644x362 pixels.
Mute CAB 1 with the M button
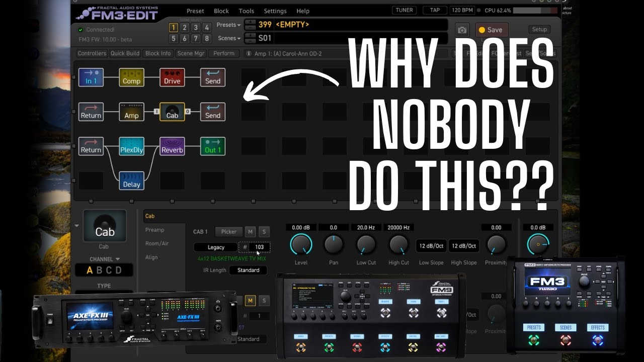[250, 232]
